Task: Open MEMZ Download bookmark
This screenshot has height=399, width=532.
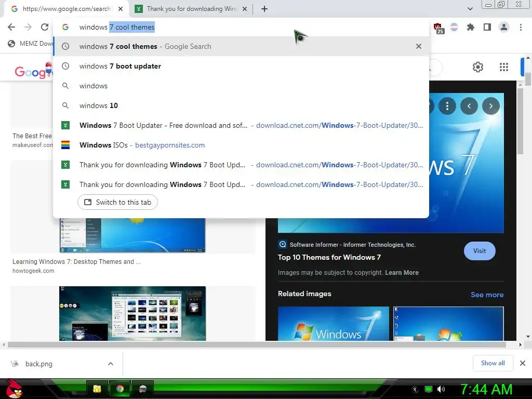Action: coord(31,44)
